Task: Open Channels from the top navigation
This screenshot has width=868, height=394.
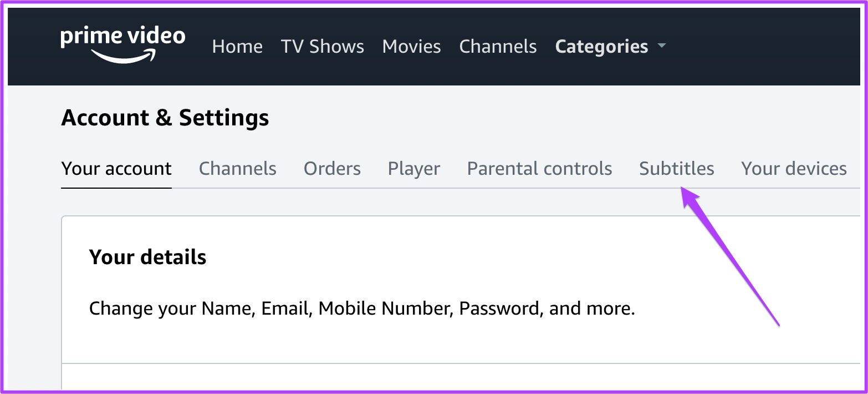Action: (x=498, y=47)
